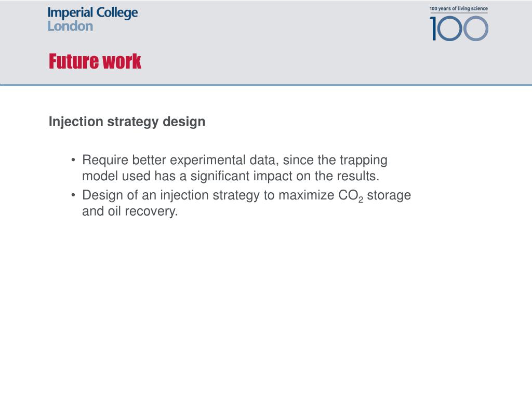Select the "Future work" slide title
The image size is (532, 399).
pyautogui.click(x=95, y=61)
